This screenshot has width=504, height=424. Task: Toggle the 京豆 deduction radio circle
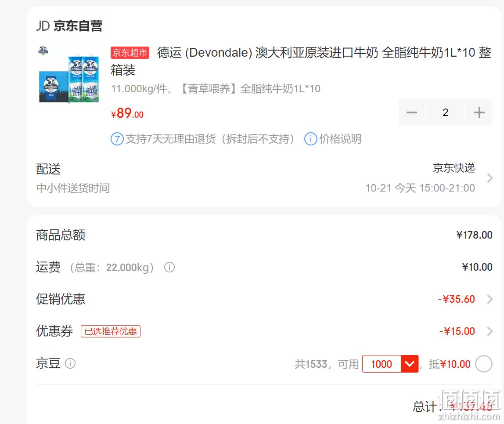coord(484,364)
